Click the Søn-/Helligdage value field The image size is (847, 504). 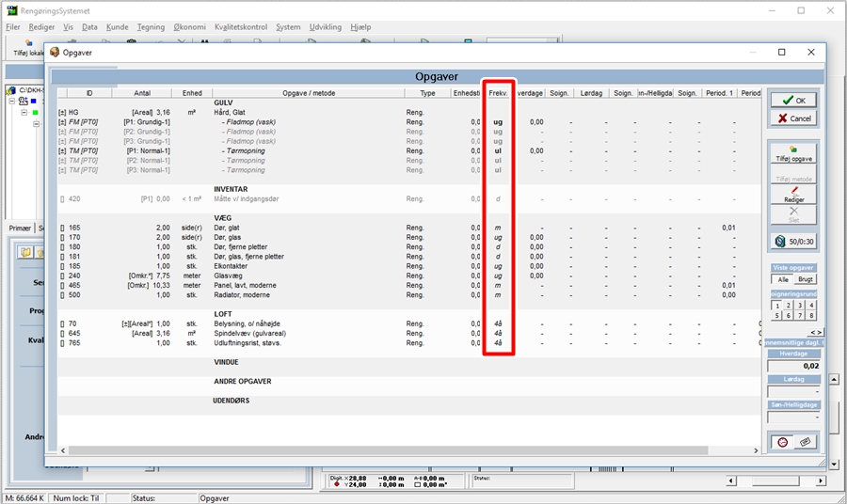click(793, 417)
